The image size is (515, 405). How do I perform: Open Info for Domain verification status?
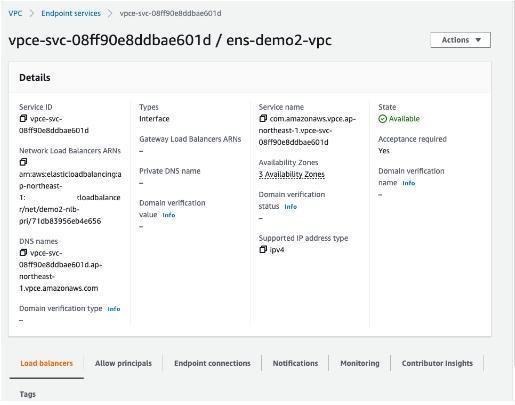(290, 207)
